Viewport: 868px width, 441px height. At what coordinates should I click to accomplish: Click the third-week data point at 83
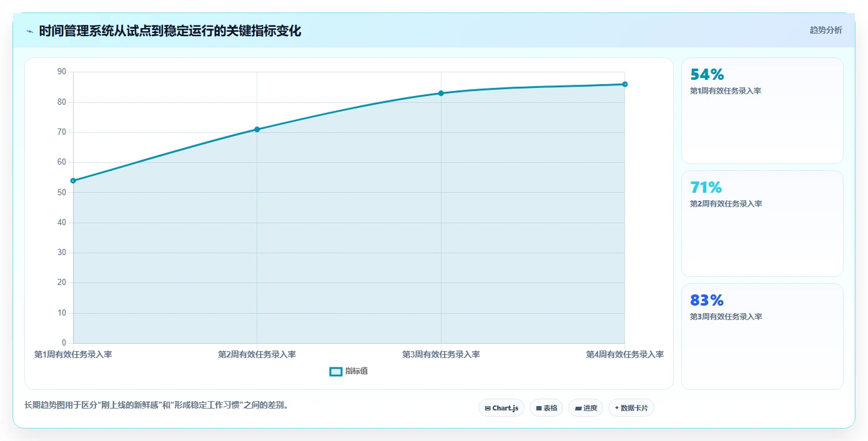pos(441,93)
